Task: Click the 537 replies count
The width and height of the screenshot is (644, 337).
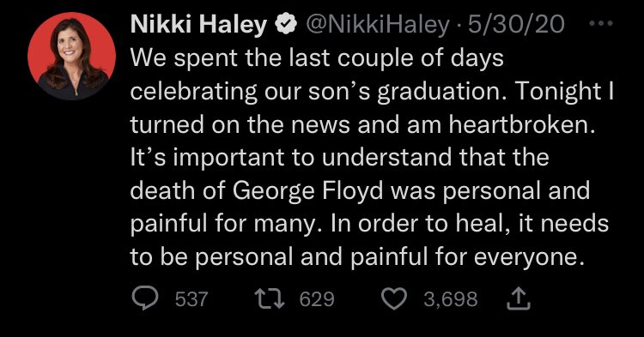Action: pyautogui.click(x=191, y=299)
